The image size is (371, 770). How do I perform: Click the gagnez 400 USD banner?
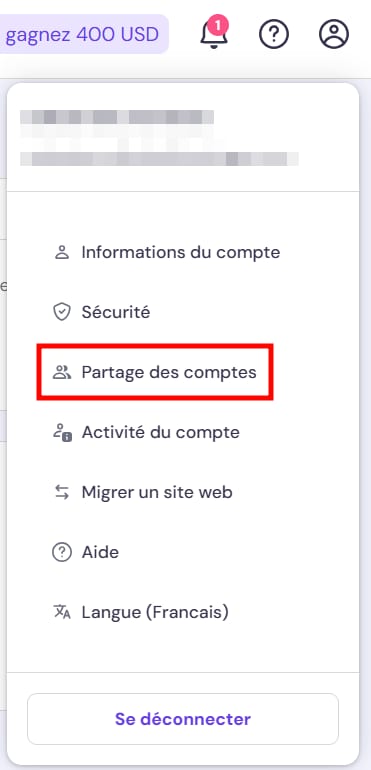tap(84, 34)
